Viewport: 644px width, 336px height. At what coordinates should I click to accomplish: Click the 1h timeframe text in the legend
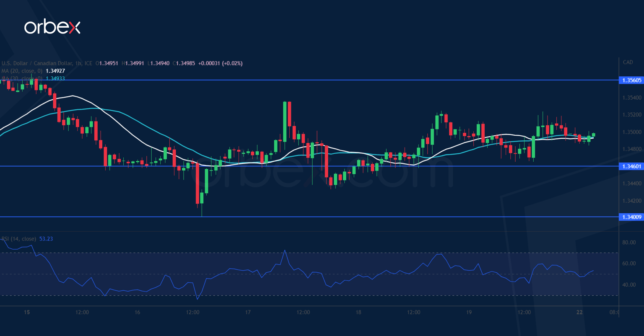pos(78,63)
